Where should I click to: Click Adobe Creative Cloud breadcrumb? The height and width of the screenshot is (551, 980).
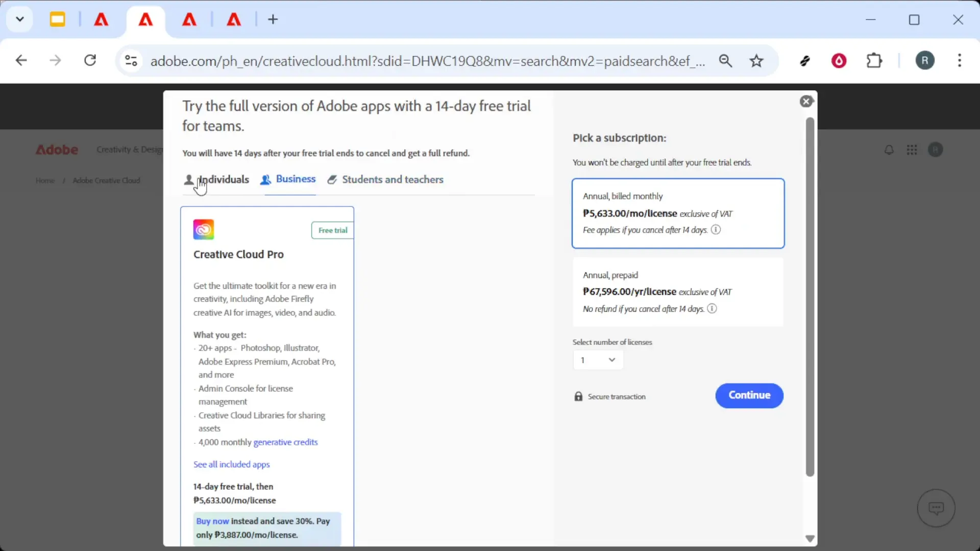(106, 181)
